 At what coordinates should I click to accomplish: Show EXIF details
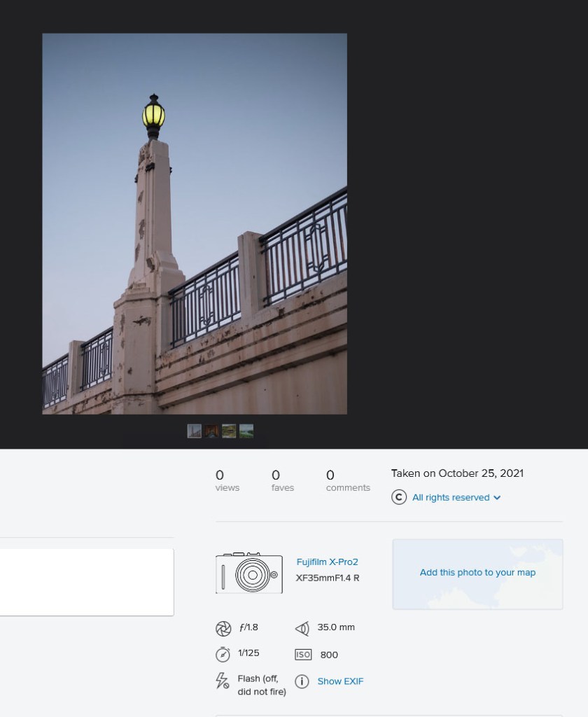point(340,681)
